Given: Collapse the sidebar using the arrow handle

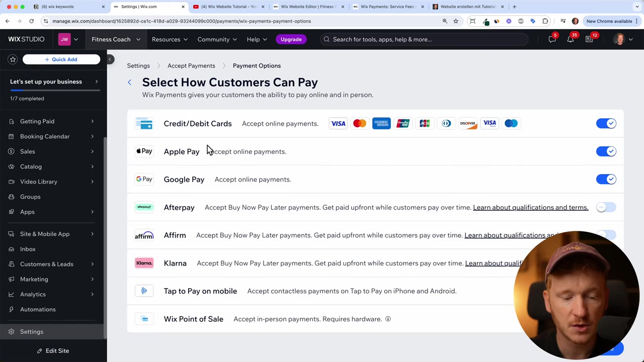Looking at the screenshot, I should 110,59.
